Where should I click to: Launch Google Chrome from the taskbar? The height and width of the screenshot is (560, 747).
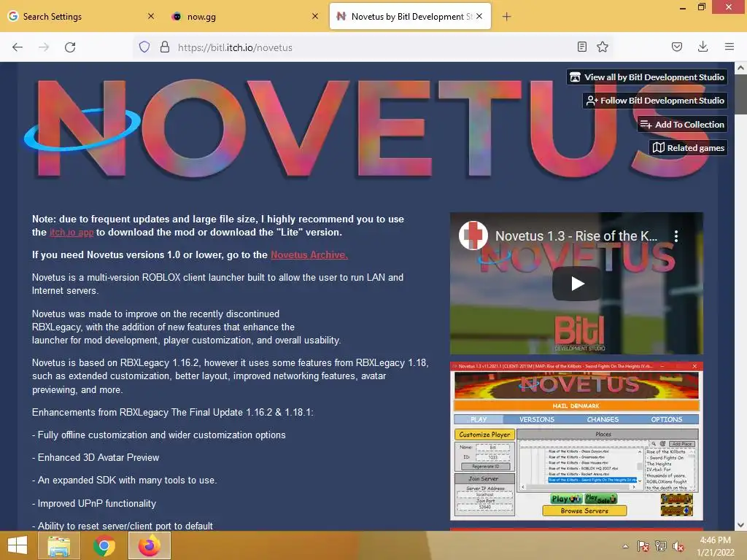[x=104, y=545]
